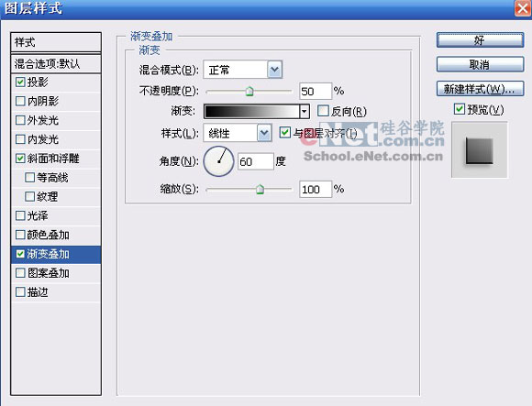Open the 样式 线性 dropdown
This screenshot has height=406, width=532.
(264, 133)
